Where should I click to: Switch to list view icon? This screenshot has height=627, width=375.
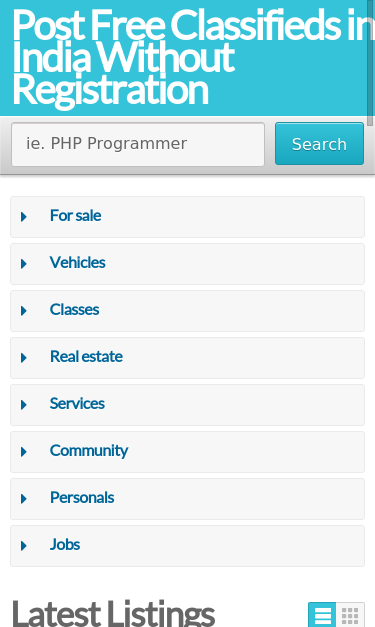coord(322,615)
